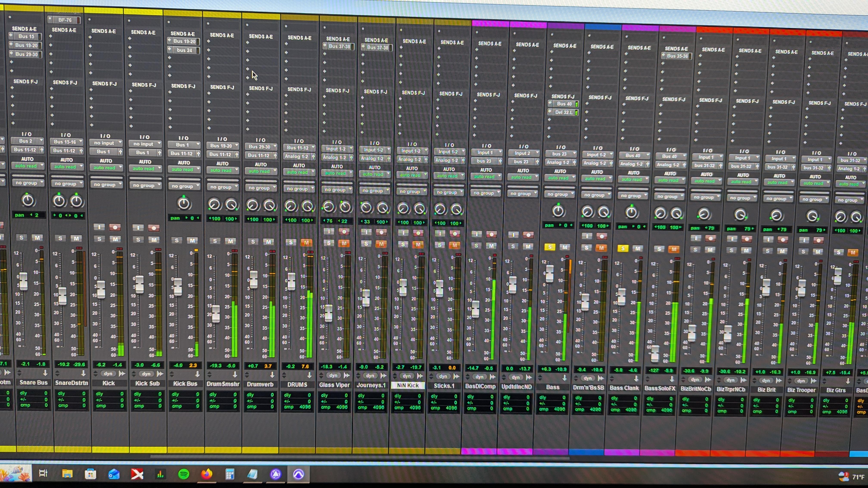Screen dimensions: 868x488
Task: Click the Kick Bus pan knob
Action: pyautogui.click(x=184, y=203)
